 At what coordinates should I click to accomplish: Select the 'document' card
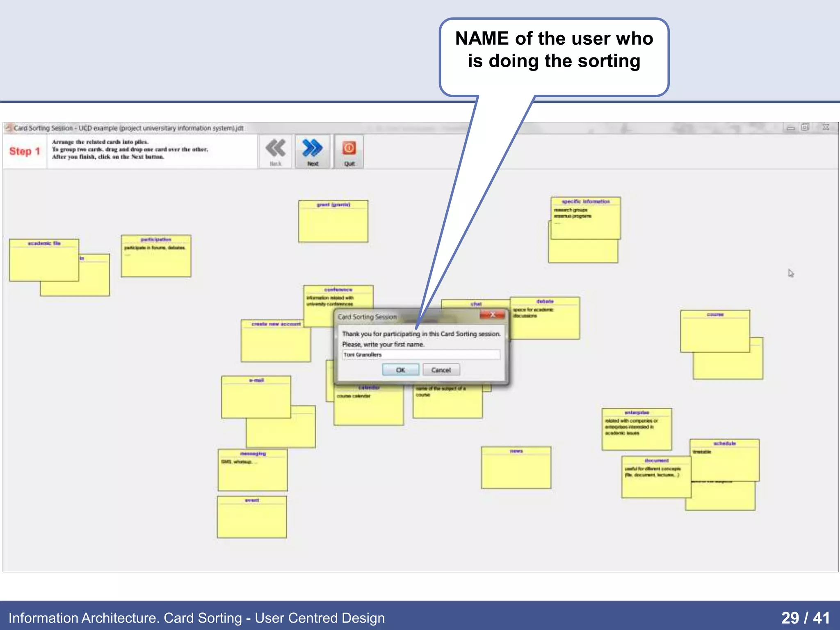pos(656,477)
